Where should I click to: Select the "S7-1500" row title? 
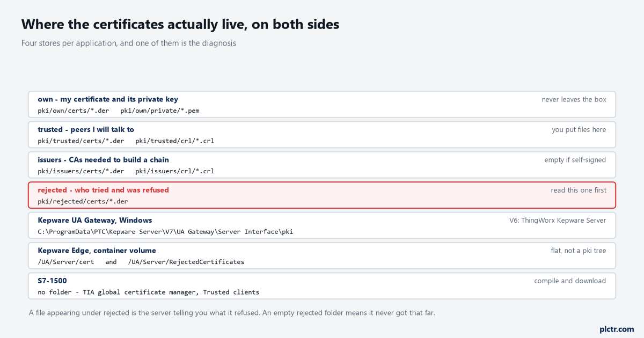pos(52,281)
